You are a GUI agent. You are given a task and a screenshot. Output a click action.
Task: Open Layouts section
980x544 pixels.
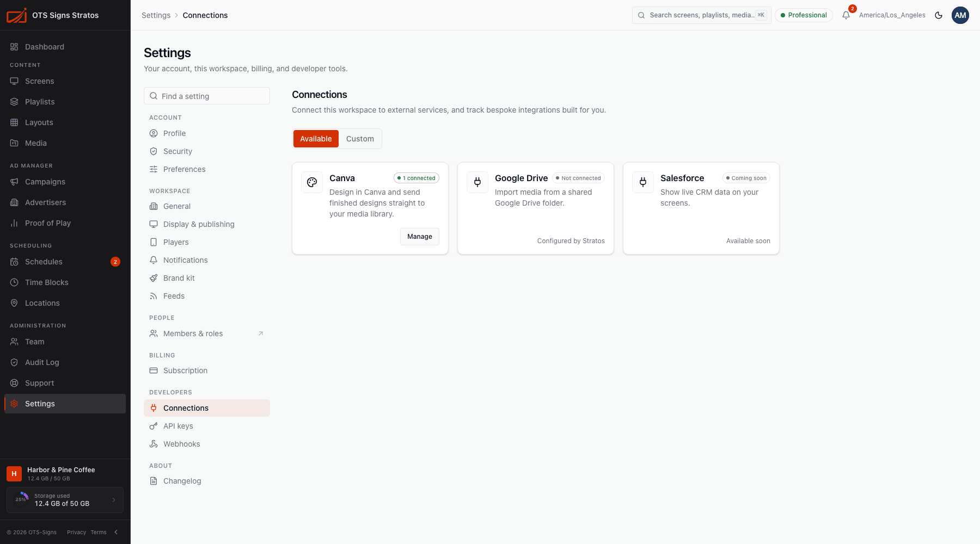click(x=65, y=122)
